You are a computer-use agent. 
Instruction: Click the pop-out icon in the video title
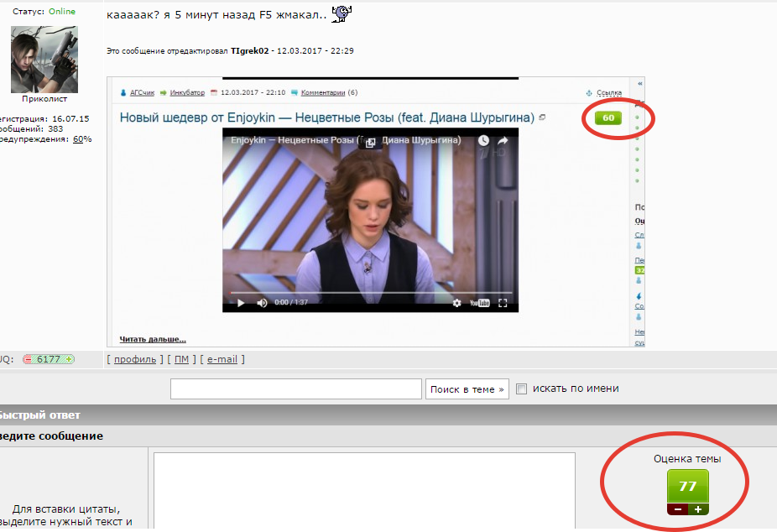370,143
